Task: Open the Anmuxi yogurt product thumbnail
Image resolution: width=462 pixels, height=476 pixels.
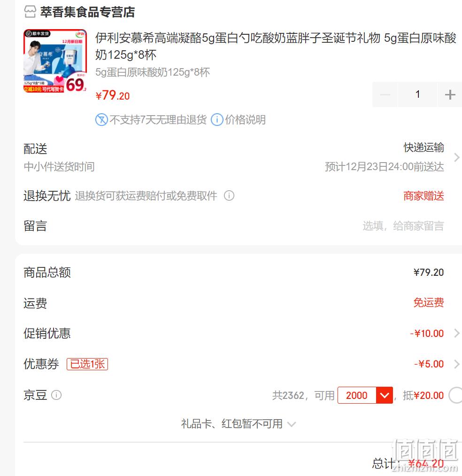Action: pos(55,61)
